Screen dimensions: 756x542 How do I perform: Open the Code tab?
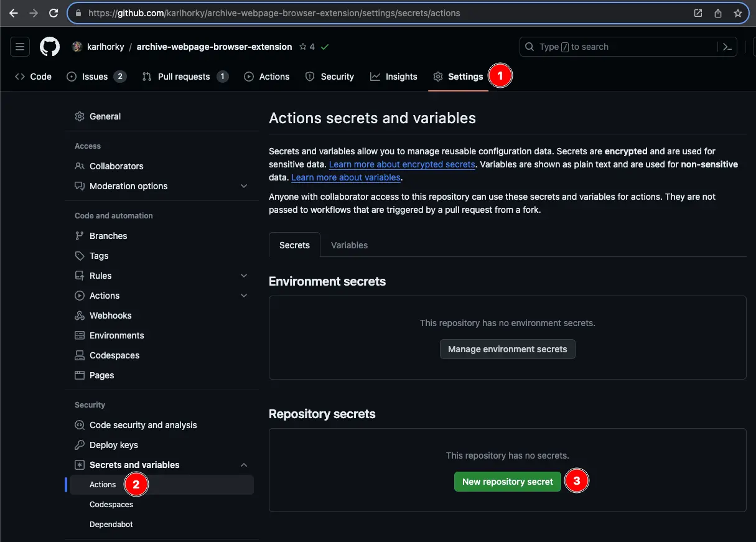pyautogui.click(x=33, y=77)
